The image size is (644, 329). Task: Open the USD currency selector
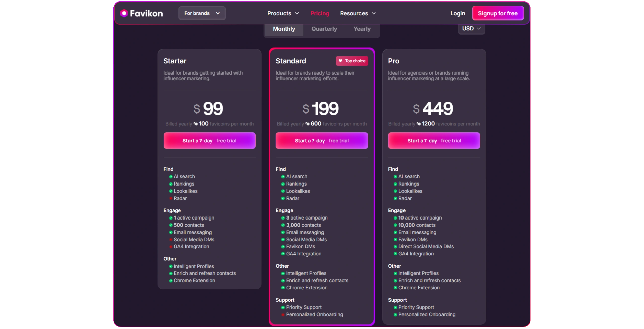[x=471, y=29]
